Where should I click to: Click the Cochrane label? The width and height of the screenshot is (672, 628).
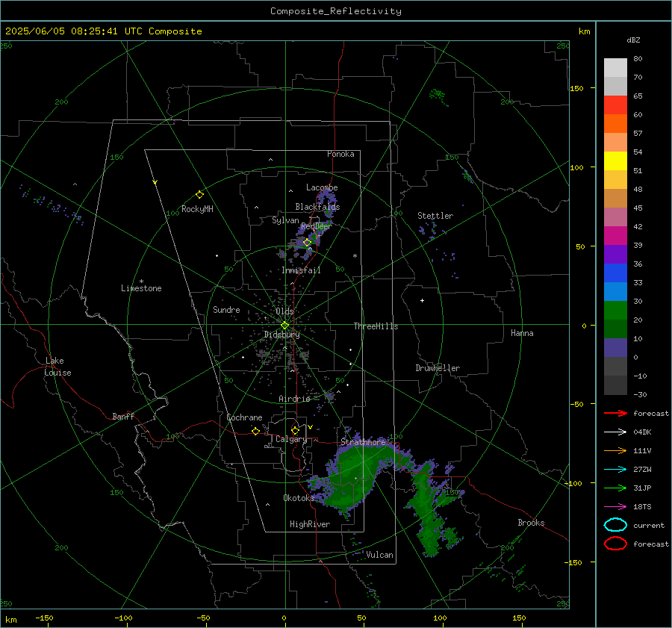tap(244, 417)
